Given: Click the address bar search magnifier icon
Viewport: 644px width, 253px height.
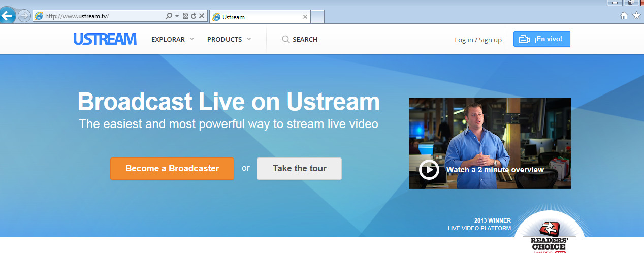Looking at the screenshot, I should tap(169, 16).
